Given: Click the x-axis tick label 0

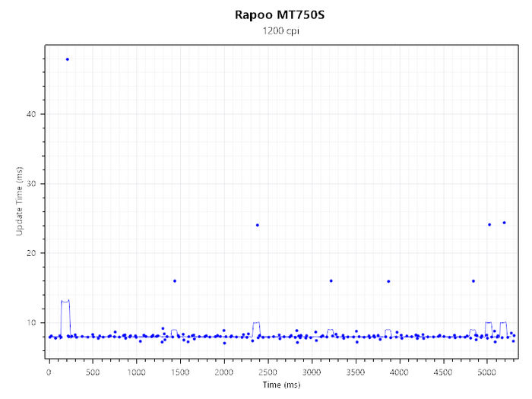Looking at the screenshot, I should [49, 372].
